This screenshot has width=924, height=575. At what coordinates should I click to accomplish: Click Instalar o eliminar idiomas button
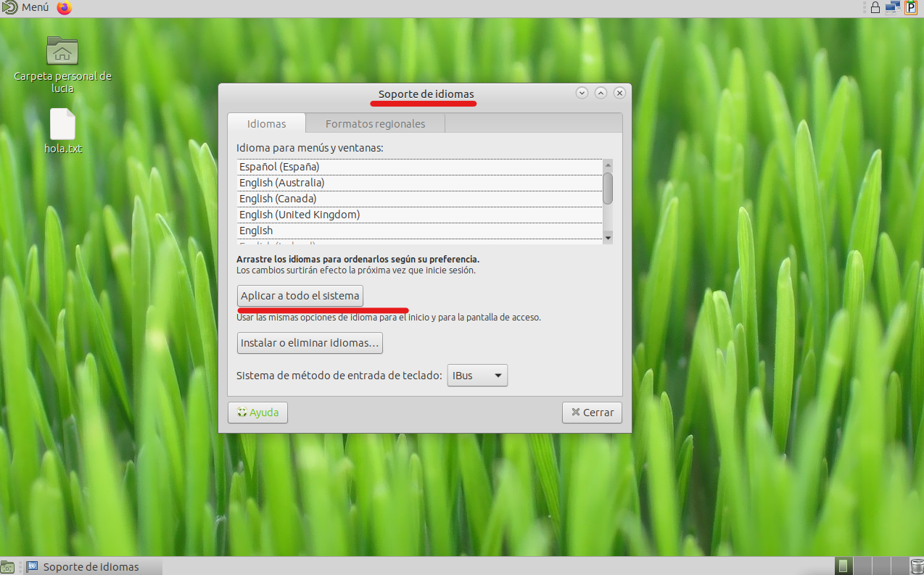(x=310, y=343)
